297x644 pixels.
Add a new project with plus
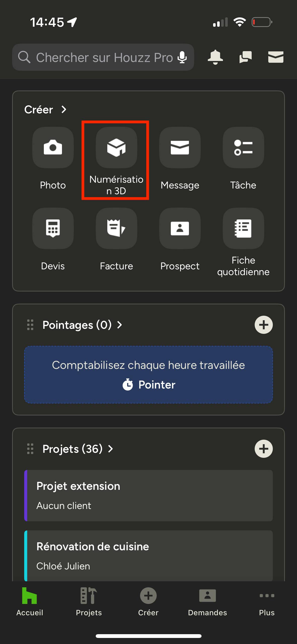tap(263, 449)
